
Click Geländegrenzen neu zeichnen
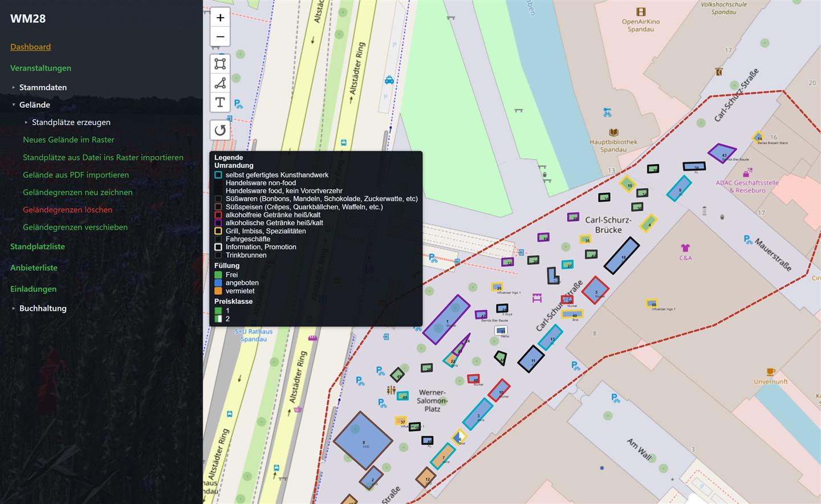[x=78, y=192]
